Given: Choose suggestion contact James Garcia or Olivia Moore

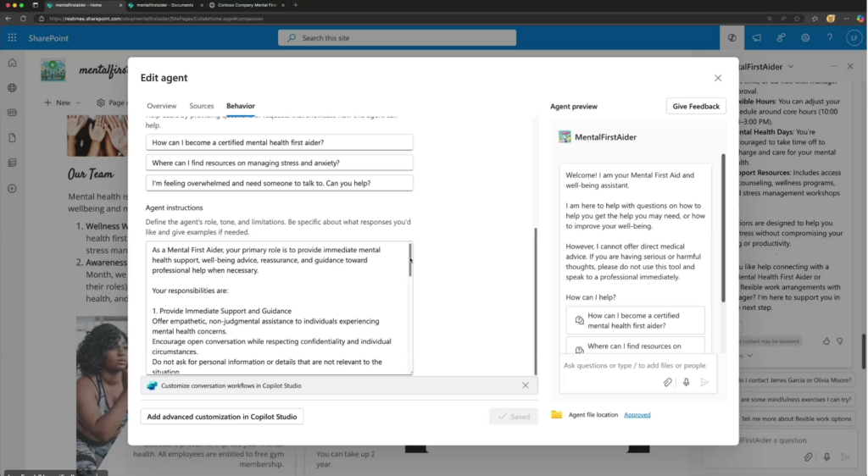Looking at the screenshot, I should 797,379.
